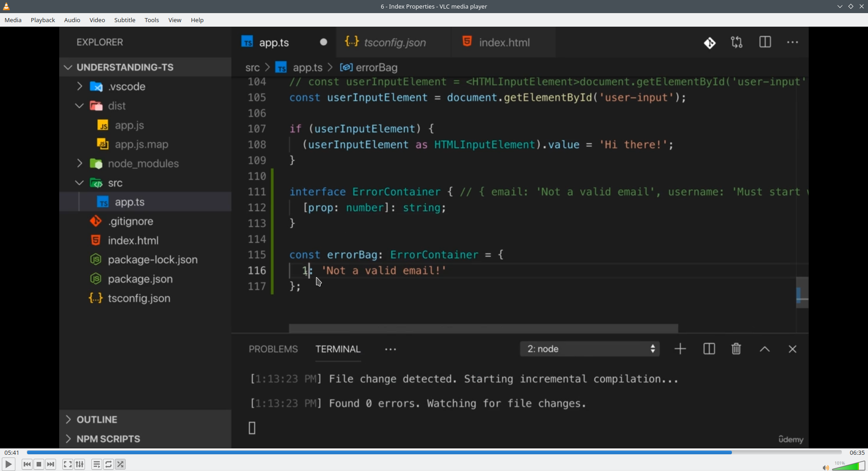This screenshot has width=868, height=471.
Task: Open app.js.map file
Action: [145, 145]
